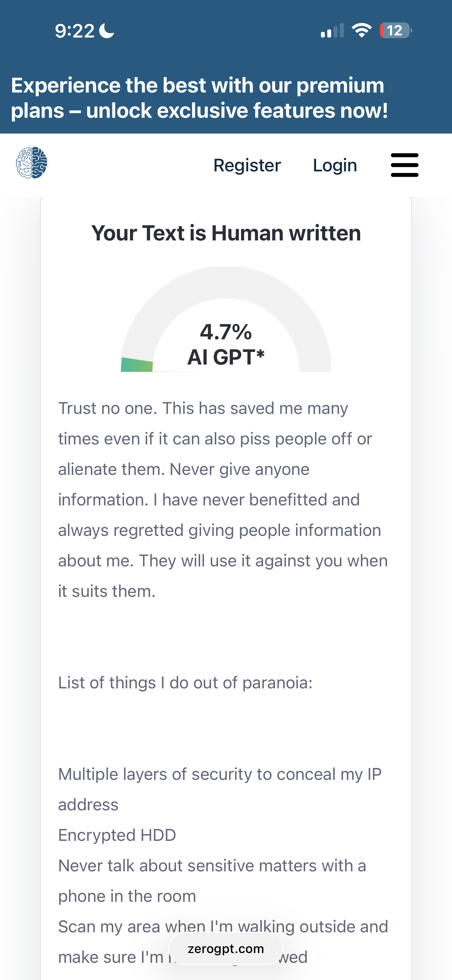Tap the cellular signal bars
Image resolution: width=452 pixels, height=980 pixels.
click(x=332, y=31)
